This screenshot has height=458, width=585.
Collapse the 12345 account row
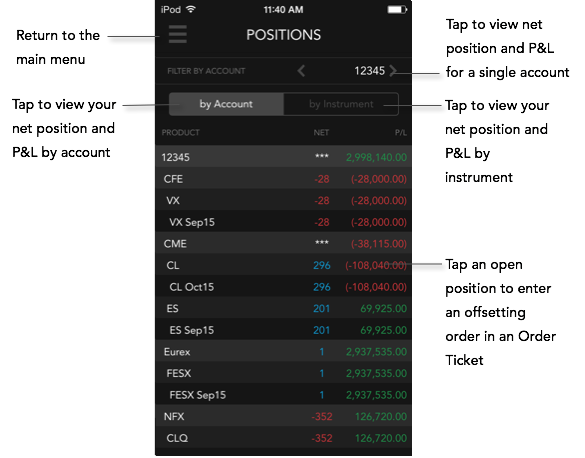click(x=284, y=157)
